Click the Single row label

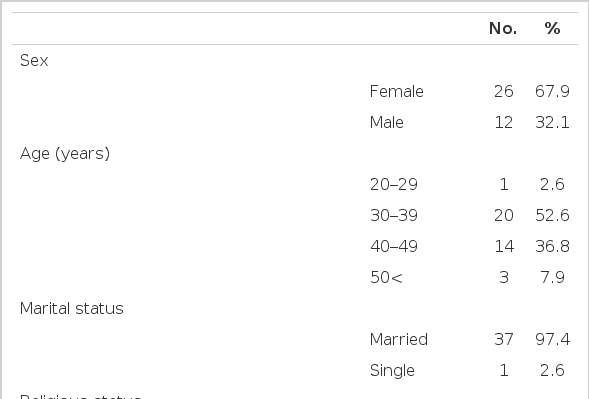[392, 371]
